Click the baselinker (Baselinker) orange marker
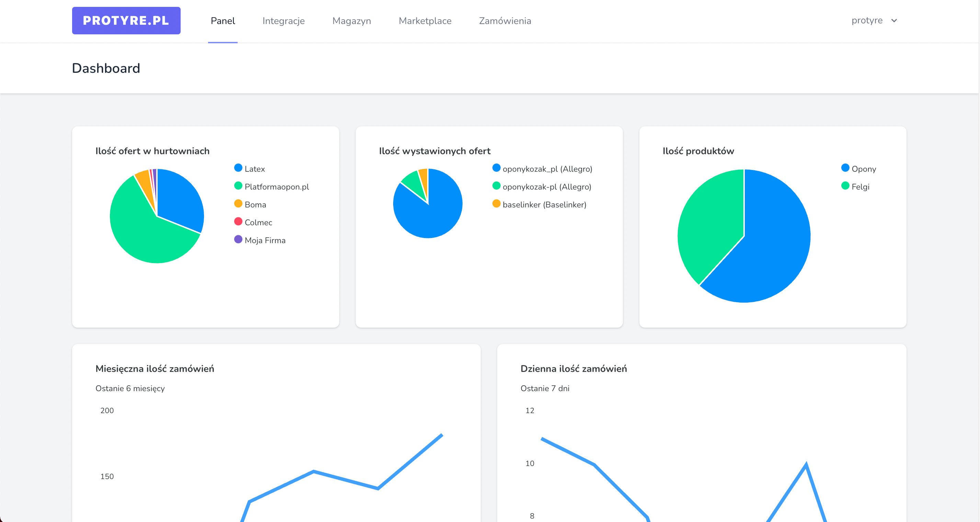 [496, 204]
